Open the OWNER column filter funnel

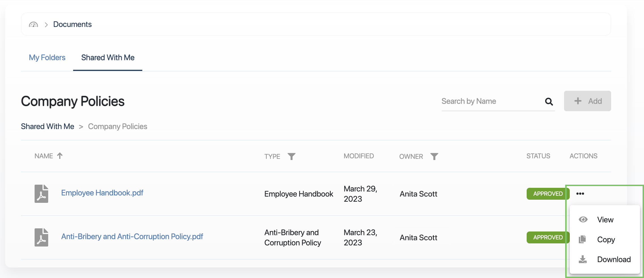[x=434, y=156]
